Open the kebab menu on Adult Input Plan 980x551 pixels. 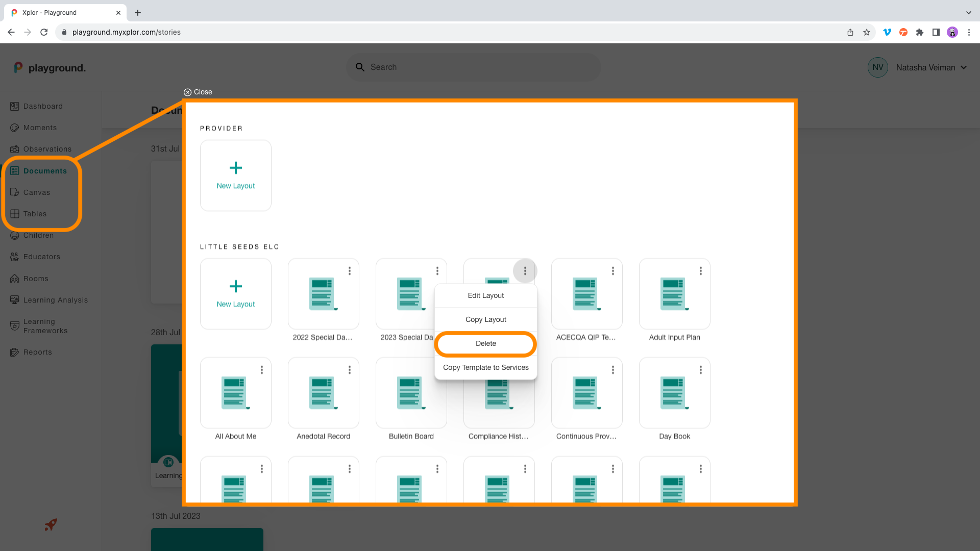pos(701,271)
